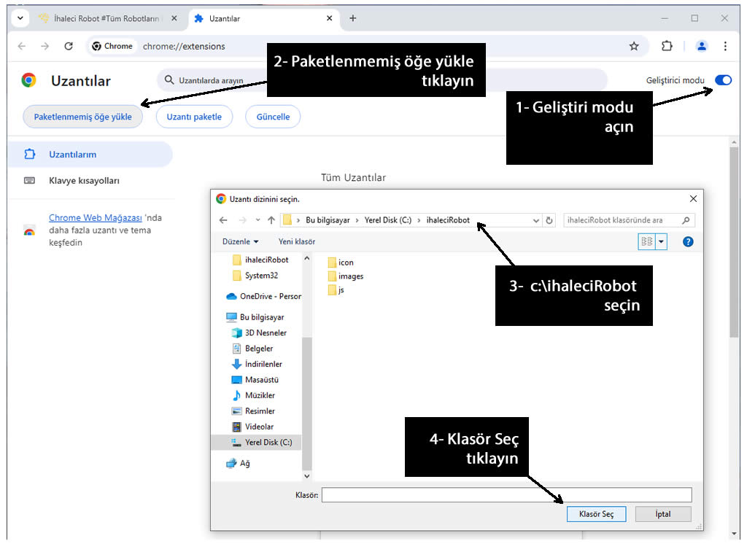The width and height of the screenshot is (747, 560).
Task: Click the Chrome logo next to Uzantılar
Action: coord(28,80)
